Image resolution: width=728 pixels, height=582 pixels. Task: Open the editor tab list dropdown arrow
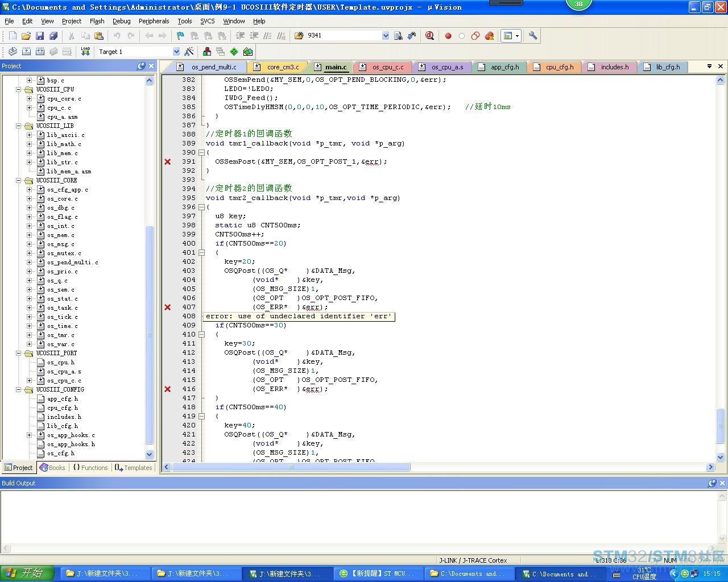click(709, 66)
